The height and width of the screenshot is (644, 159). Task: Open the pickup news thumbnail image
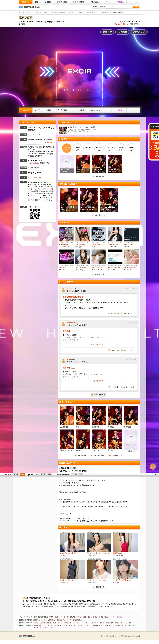click(x=63, y=130)
